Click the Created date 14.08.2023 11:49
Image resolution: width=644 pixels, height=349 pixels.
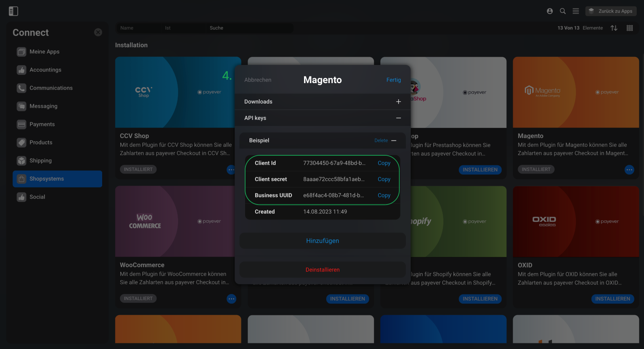[325, 212]
